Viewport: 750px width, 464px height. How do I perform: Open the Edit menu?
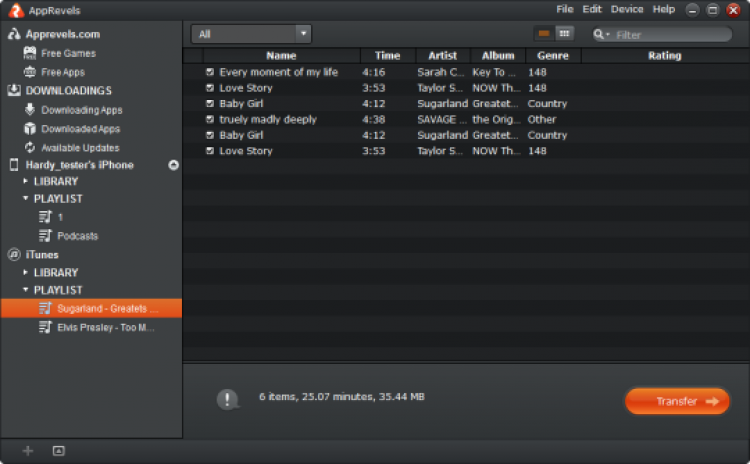592,9
